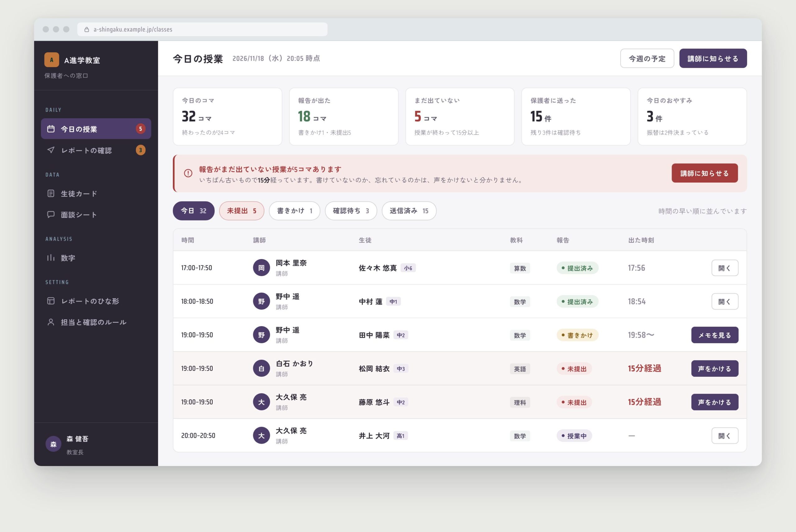The width and height of the screenshot is (796, 532).
Task: Click the paper-plane icon for レポートの確認
Action: click(51, 150)
